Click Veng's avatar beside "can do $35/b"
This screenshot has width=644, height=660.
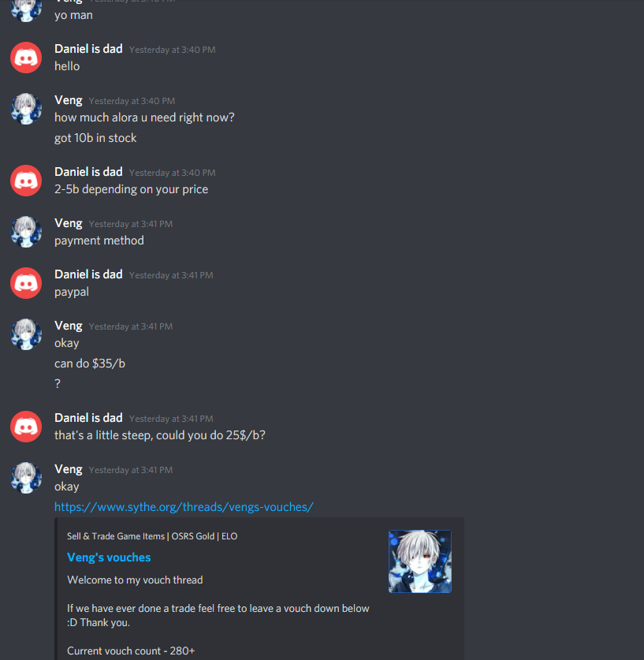point(26,334)
